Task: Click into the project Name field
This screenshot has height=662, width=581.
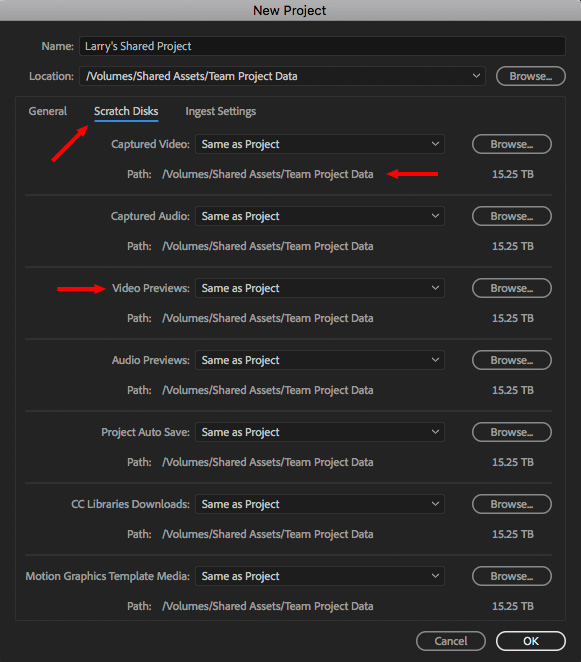Action: [322, 46]
